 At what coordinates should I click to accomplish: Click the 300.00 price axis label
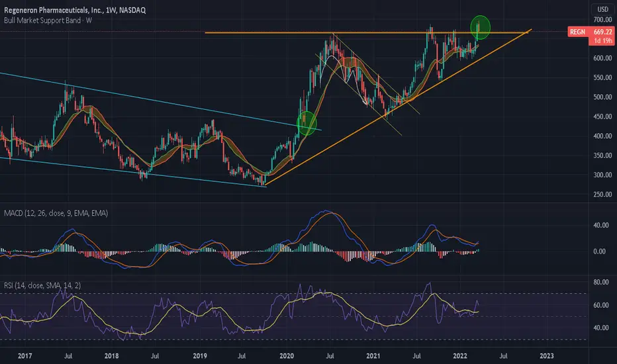[602, 175]
